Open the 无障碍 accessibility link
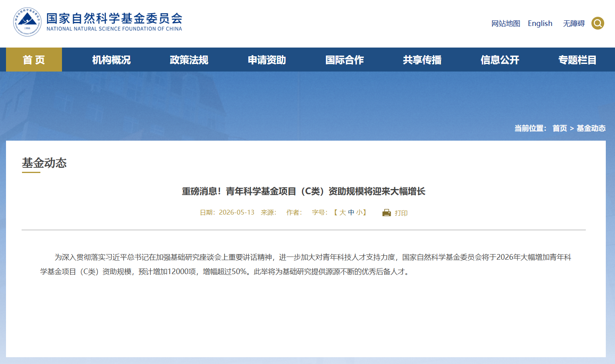Image resolution: width=615 pixels, height=364 pixels. click(574, 24)
